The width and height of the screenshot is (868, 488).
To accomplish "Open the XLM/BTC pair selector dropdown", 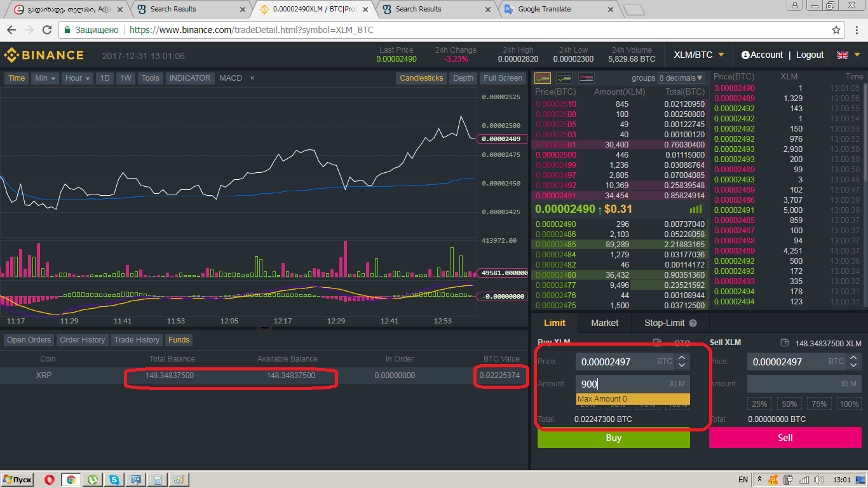I will pos(698,55).
